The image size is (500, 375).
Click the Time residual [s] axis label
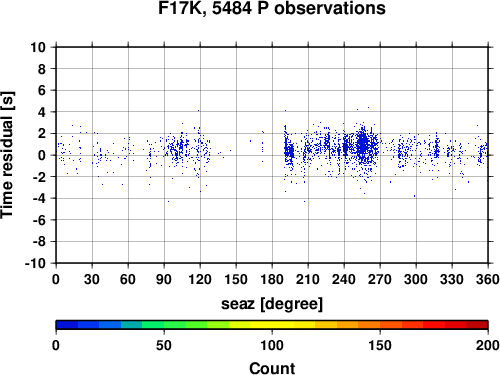(7, 155)
